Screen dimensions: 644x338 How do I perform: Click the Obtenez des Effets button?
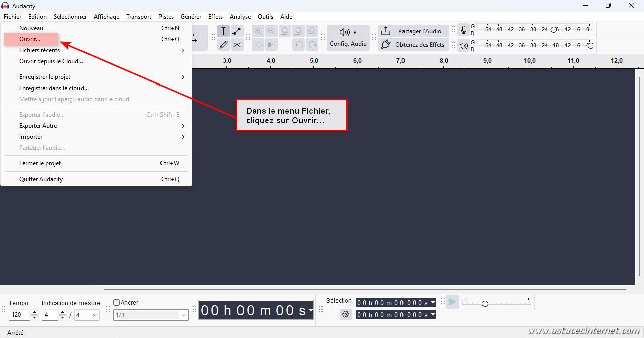click(413, 45)
